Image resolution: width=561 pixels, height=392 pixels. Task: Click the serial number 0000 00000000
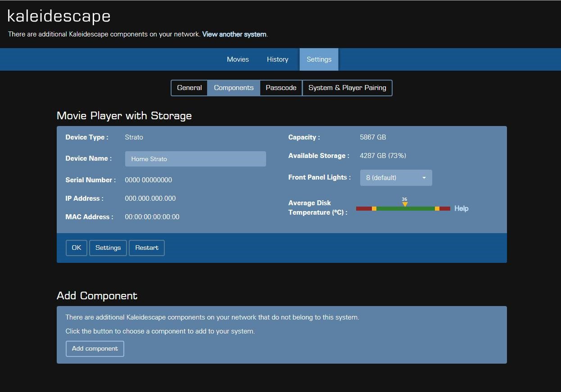pyautogui.click(x=148, y=180)
